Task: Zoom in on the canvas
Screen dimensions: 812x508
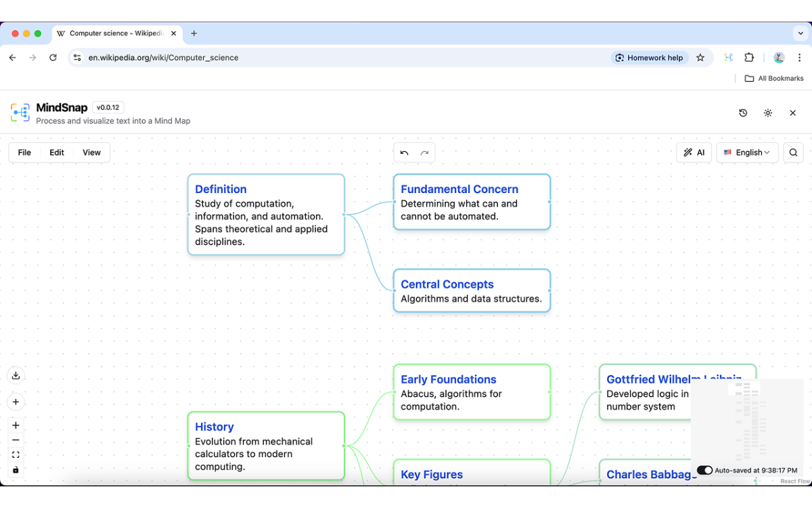Action: point(16,425)
